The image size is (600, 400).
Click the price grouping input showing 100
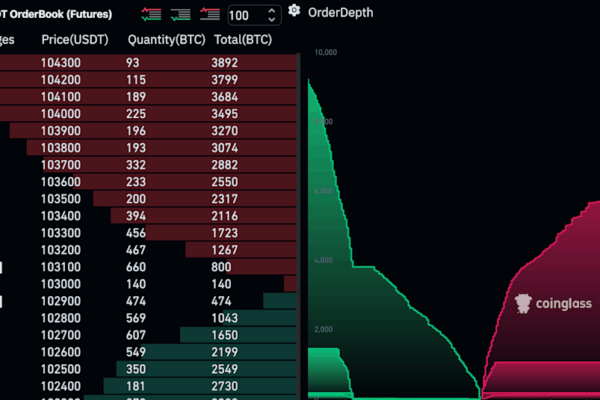[254, 15]
